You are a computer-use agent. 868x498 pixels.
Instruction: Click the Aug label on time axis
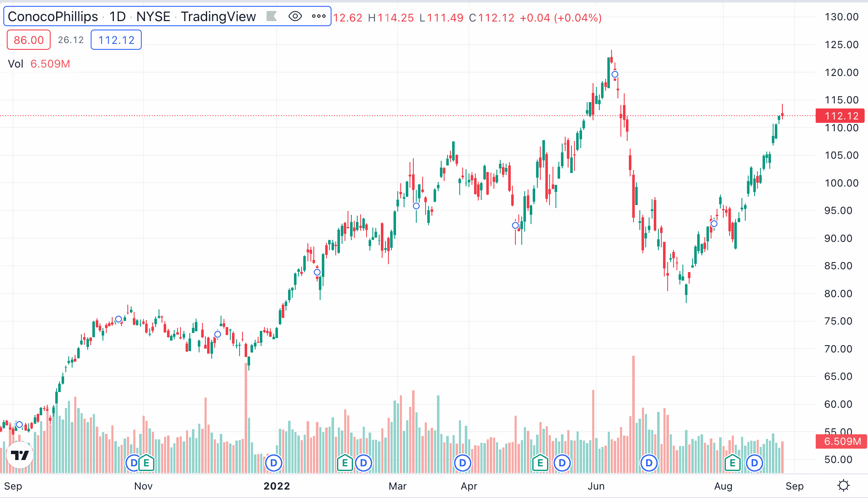tap(723, 486)
